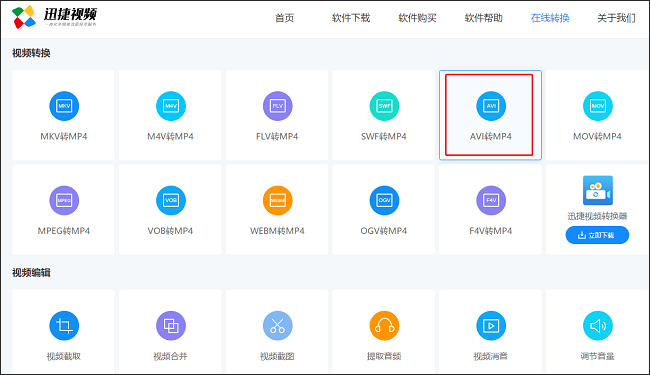Click the 视频截图 scissors icon
This screenshot has height=375, width=650.
click(x=277, y=326)
